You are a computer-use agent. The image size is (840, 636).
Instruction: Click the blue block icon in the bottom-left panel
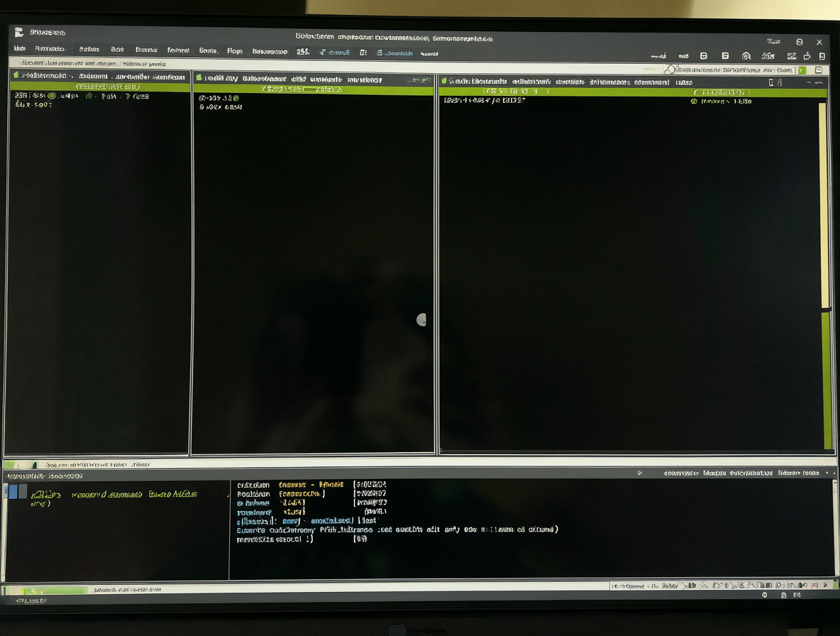pos(13,491)
